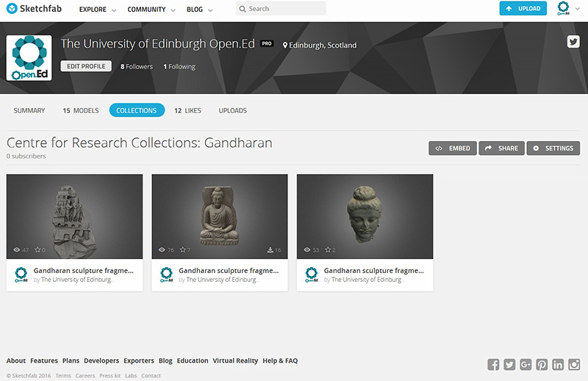The width and height of the screenshot is (588, 381).
Task: Click the Open.Ed profile avatar logo
Action: (29, 57)
